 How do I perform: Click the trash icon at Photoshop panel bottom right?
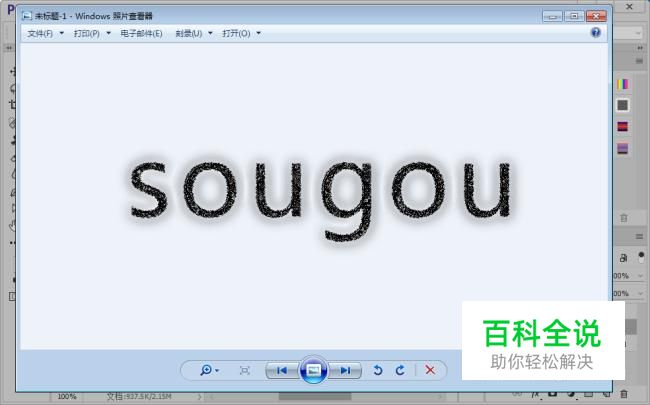pos(624,394)
